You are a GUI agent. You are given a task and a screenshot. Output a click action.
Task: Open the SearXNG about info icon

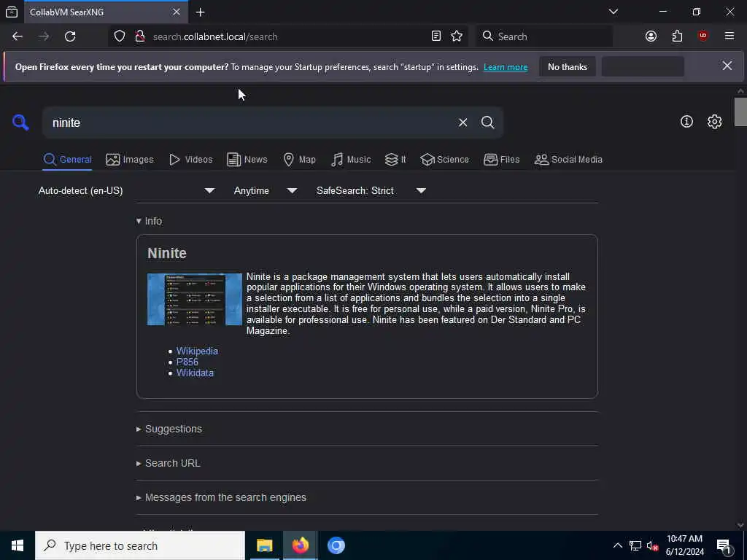pyautogui.click(x=686, y=122)
